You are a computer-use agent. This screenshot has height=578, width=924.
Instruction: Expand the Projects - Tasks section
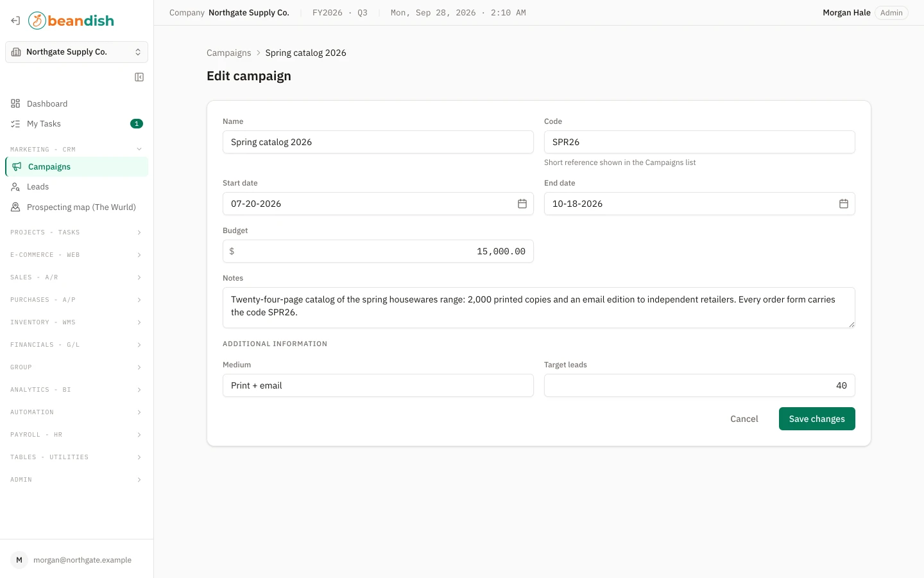(x=76, y=232)
